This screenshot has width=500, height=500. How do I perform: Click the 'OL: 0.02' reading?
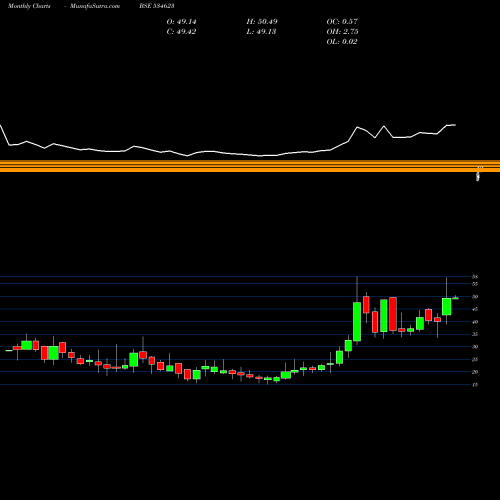[x=342, y=42]
